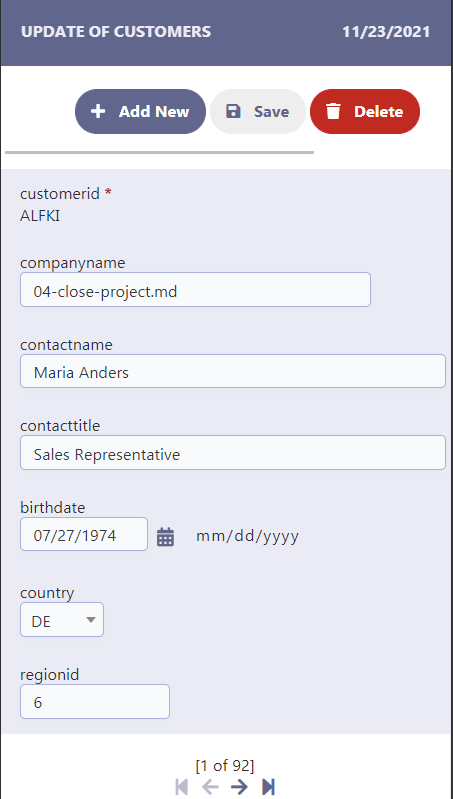Click the regionid field containing 6
The height and width of the screenshot is (799, 453).
(95, 702)
